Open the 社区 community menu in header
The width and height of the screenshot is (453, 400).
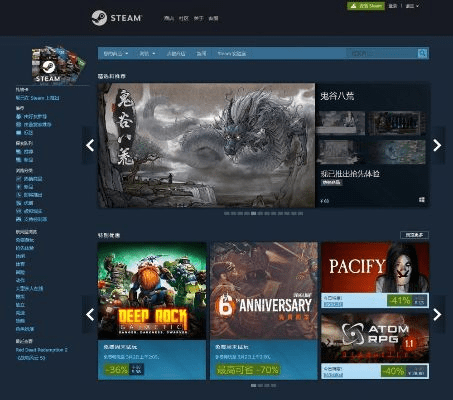click(x=184, y=18)
